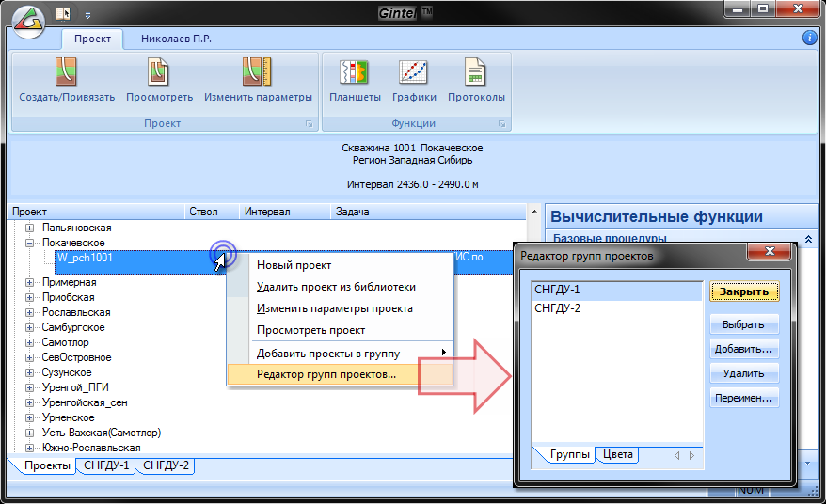826x504 pixels.
Task: Expand the Пальяновская tree node
Action: point(29,228)
